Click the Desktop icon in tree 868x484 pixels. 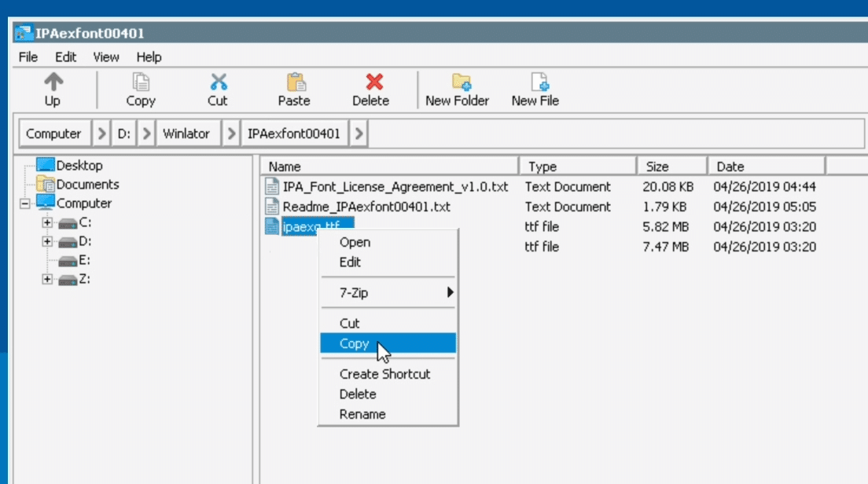click(x=45, y=165)
